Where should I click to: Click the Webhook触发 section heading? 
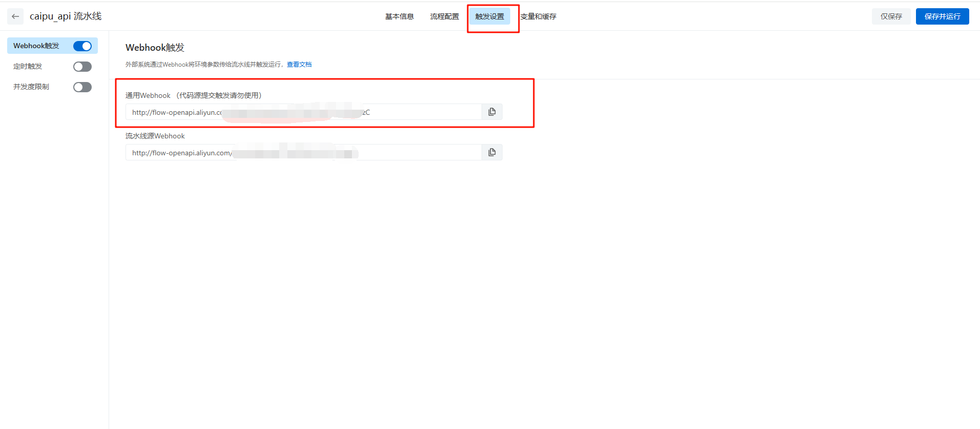tap(155, 48)
